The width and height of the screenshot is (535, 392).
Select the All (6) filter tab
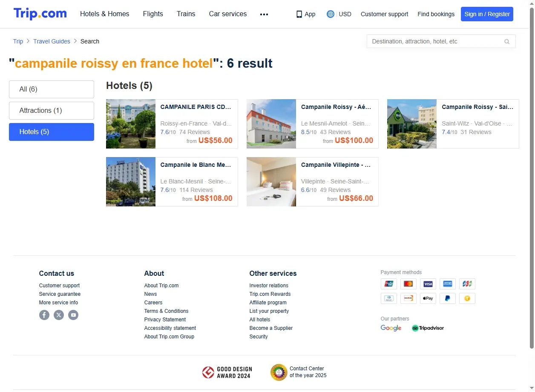coord(52,89)
